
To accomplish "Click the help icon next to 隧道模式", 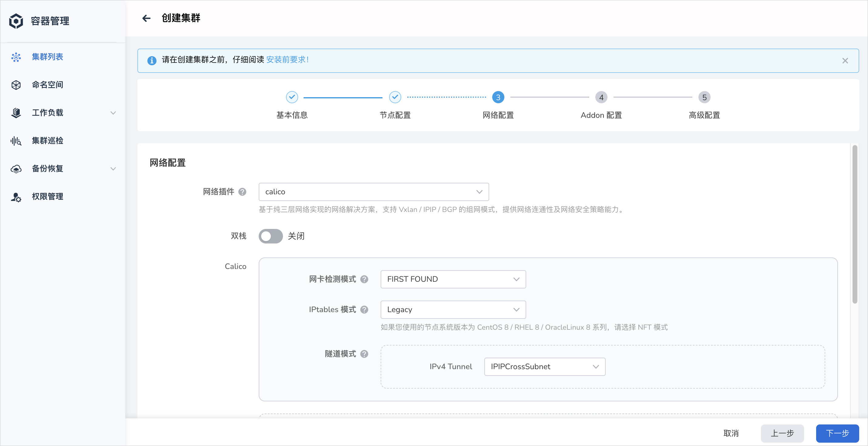I will pos(364,354).
